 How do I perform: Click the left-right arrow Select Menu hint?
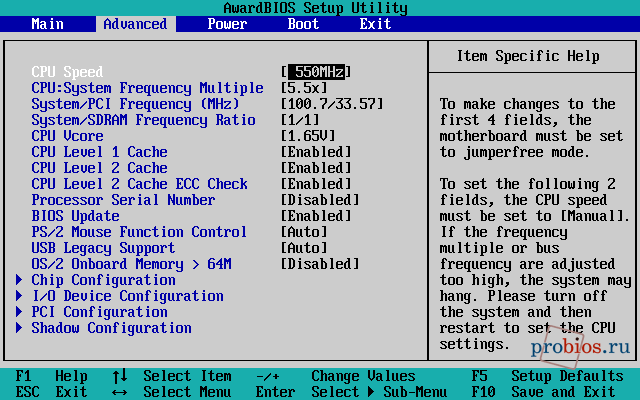(172, 392)
